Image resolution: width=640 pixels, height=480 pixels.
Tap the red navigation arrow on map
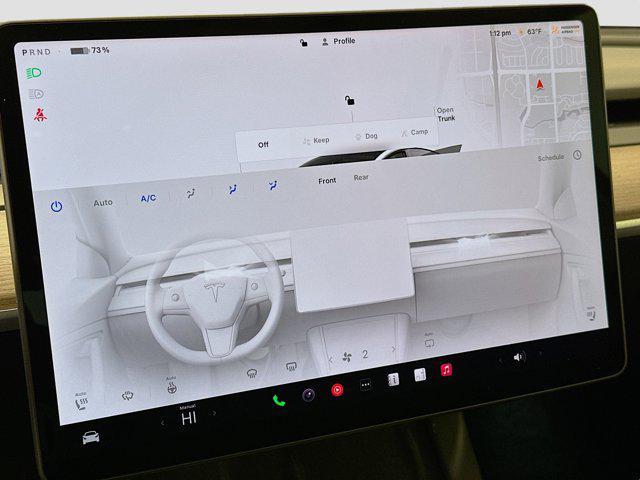pyautogui.click(x=540, y=85)
